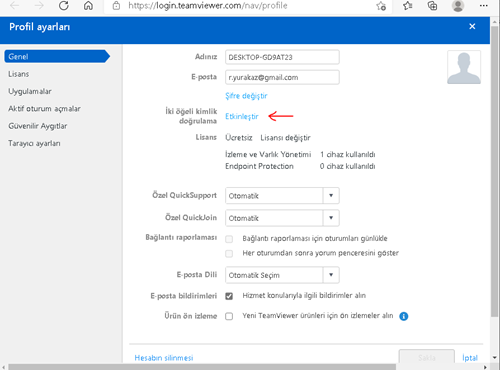The image size is (500, 370).
Task: Click the Şifre değiştir link
Action: pos(246,96)
